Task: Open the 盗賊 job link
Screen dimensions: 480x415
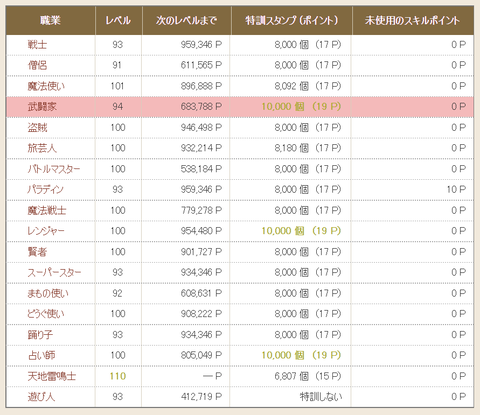Action: (37, 127)
